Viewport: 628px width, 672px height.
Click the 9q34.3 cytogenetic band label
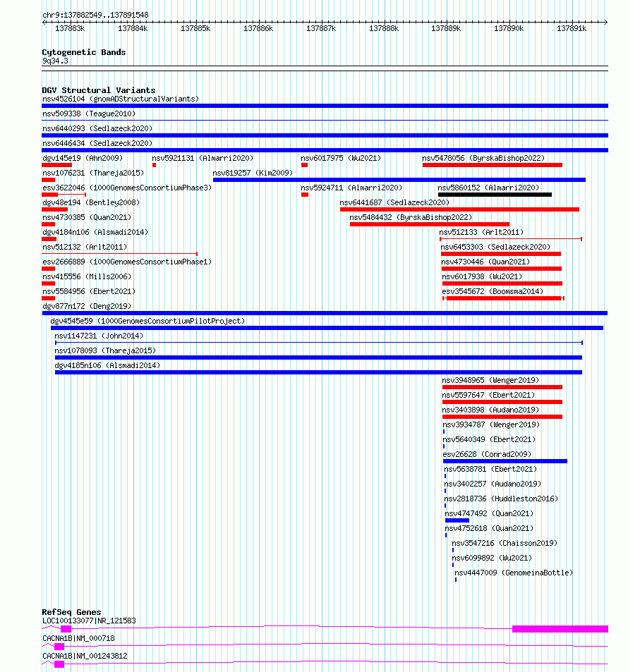point(55,61)
